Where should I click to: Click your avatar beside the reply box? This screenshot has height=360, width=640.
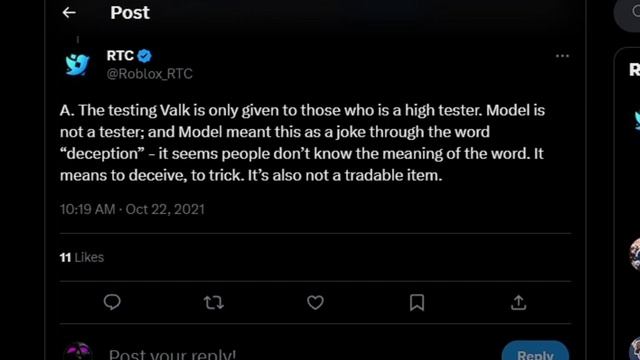tap(78, 352)
